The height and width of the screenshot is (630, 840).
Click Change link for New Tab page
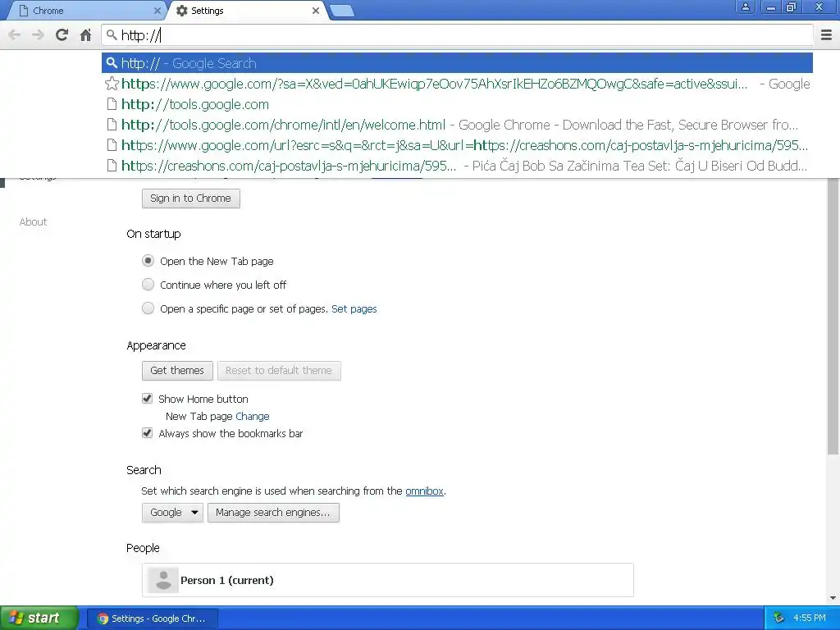pos(253,416)
